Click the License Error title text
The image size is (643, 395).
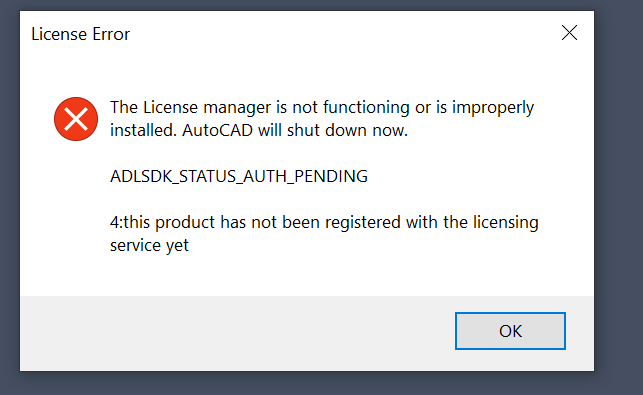click(80, 34)
